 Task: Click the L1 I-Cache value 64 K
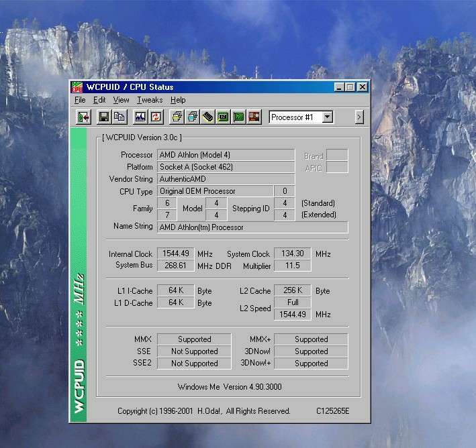[x=175, y=290]
